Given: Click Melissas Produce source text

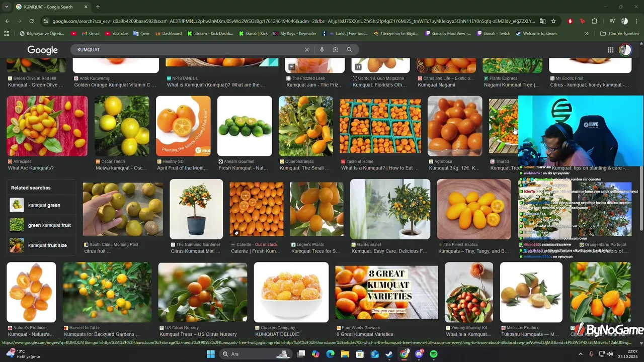Looking at the screenshot, I should click(x=524, y=328).
